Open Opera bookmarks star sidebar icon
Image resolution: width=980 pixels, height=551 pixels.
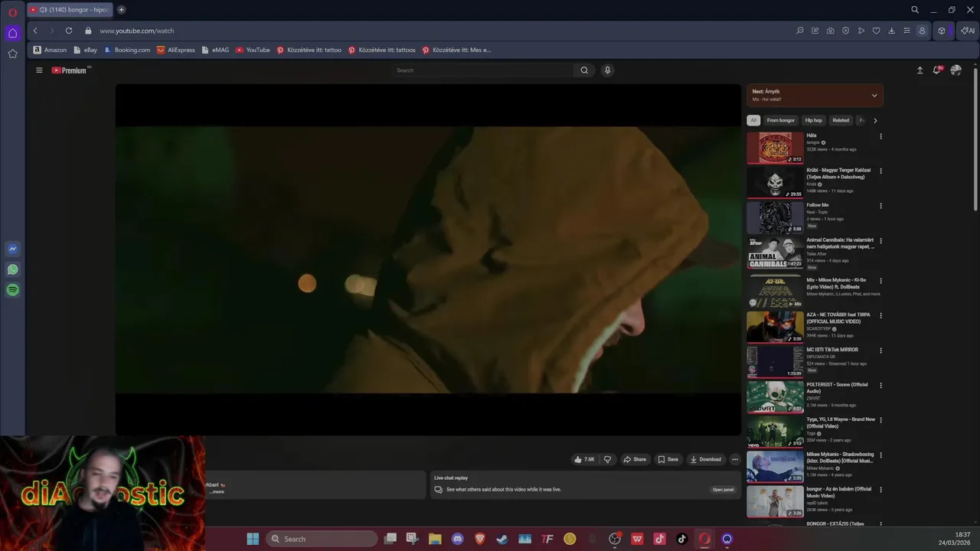click(12, 54)
